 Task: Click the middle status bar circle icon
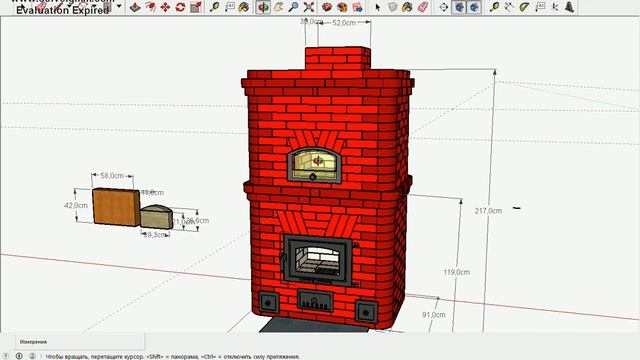click(19, 356)
